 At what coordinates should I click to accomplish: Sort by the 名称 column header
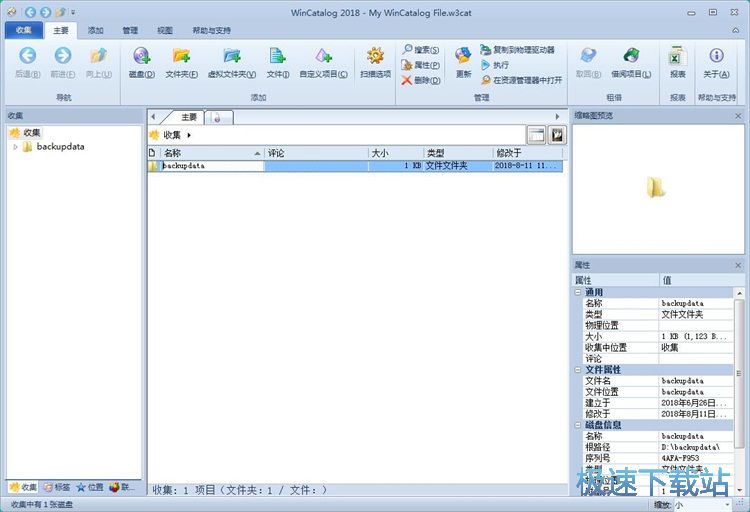coord(212,153)
